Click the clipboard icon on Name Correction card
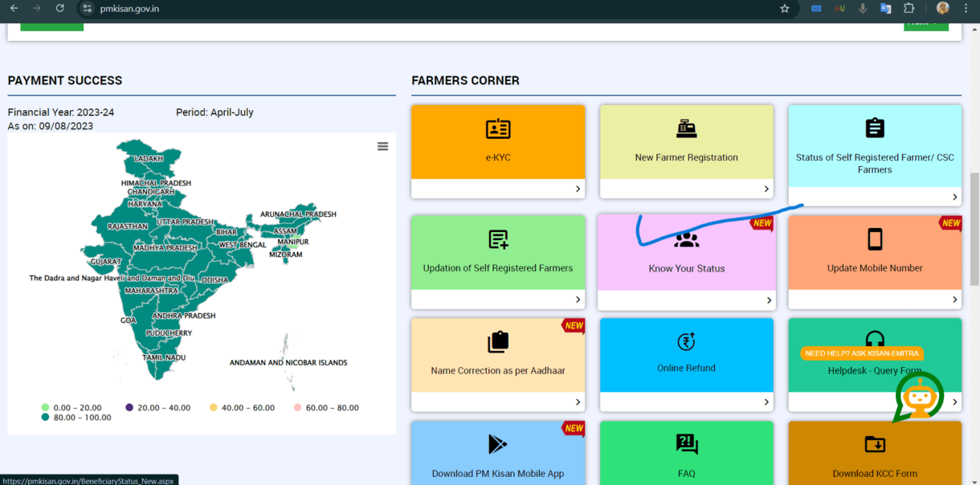 coord(498,342)
